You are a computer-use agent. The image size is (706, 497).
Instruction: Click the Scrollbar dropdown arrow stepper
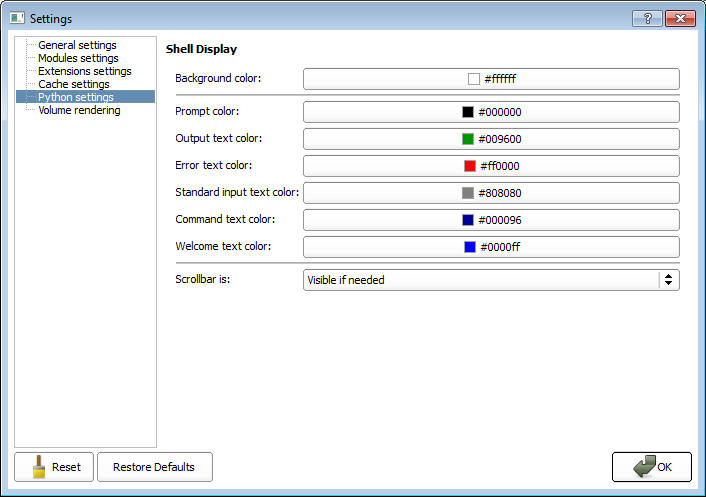(668, 280)
